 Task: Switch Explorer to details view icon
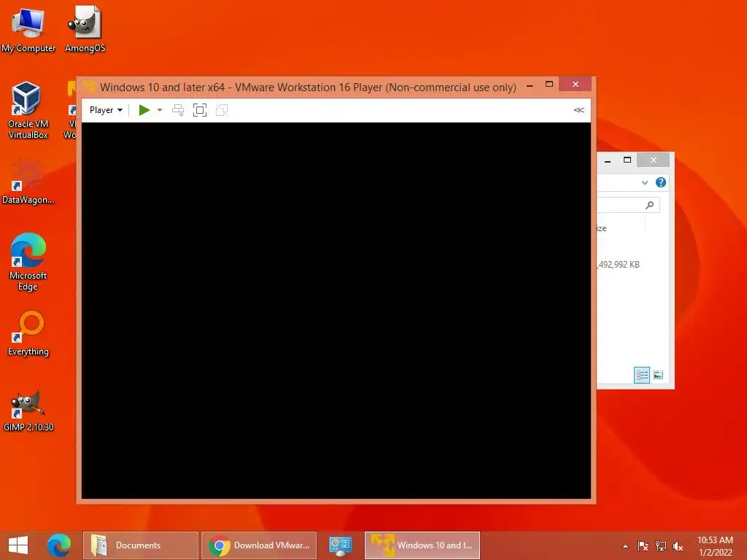642,375
